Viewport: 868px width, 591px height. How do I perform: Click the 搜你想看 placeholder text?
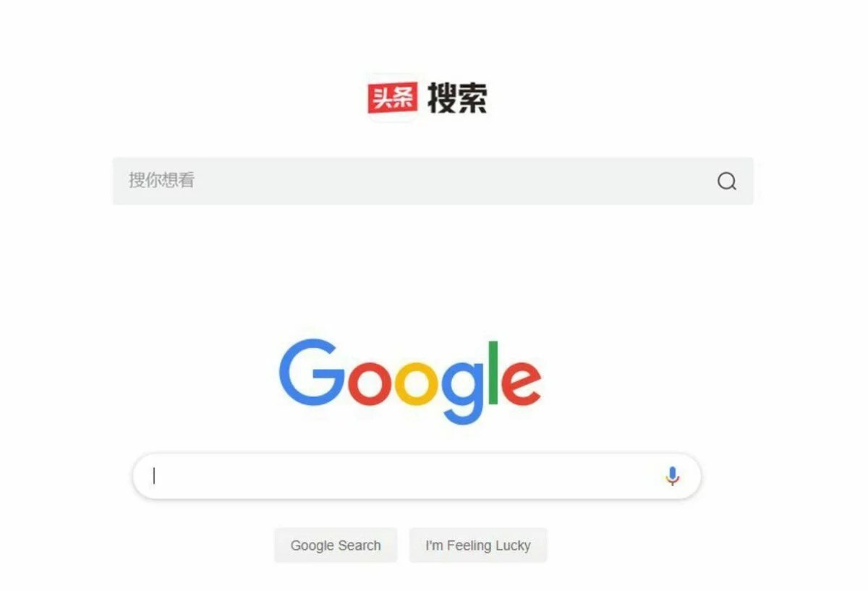[161, 181]
